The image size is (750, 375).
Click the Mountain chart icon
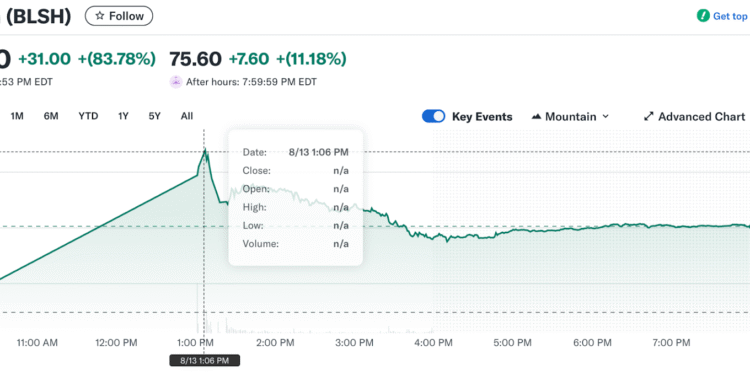[537, 117]
